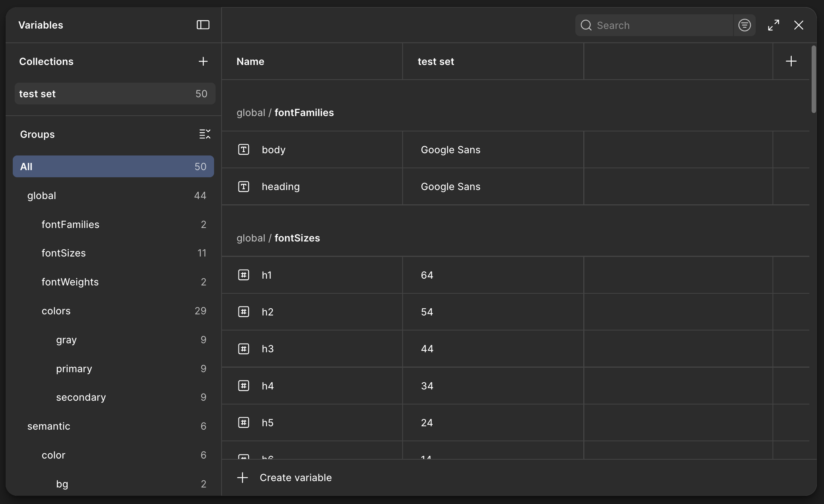This screenshot has height=504, width=824.
Task: Click the h4 variable name
Action: 267,386
